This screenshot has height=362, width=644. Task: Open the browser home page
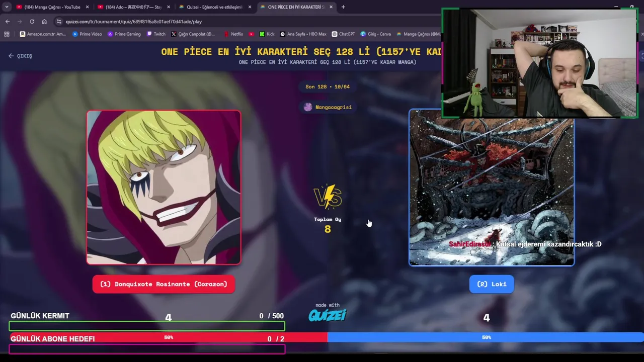point(44,22)
